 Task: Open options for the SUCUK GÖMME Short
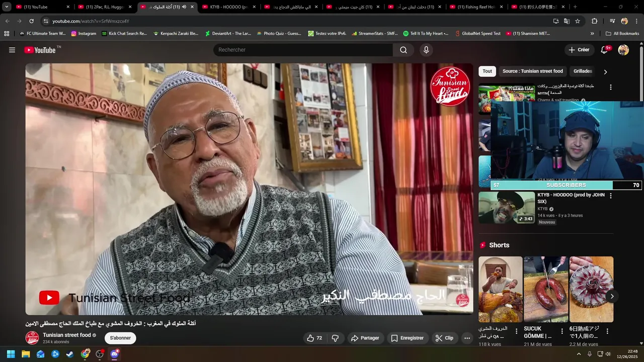[x=562, y=331]
